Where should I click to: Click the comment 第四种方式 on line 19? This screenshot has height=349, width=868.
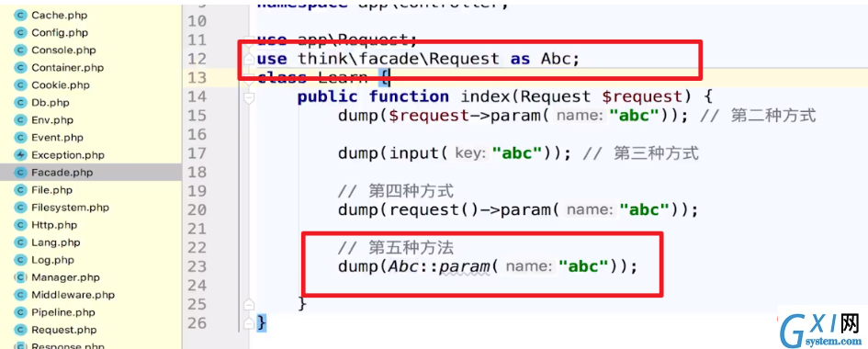click(x=411, y=191)
